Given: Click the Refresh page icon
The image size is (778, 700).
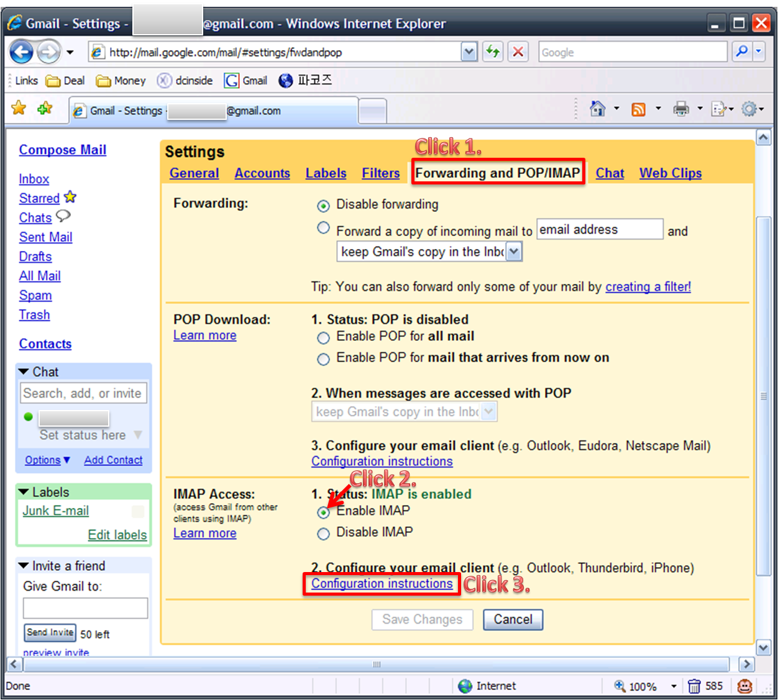Looking at the screenshot, I should coord(493,52).
